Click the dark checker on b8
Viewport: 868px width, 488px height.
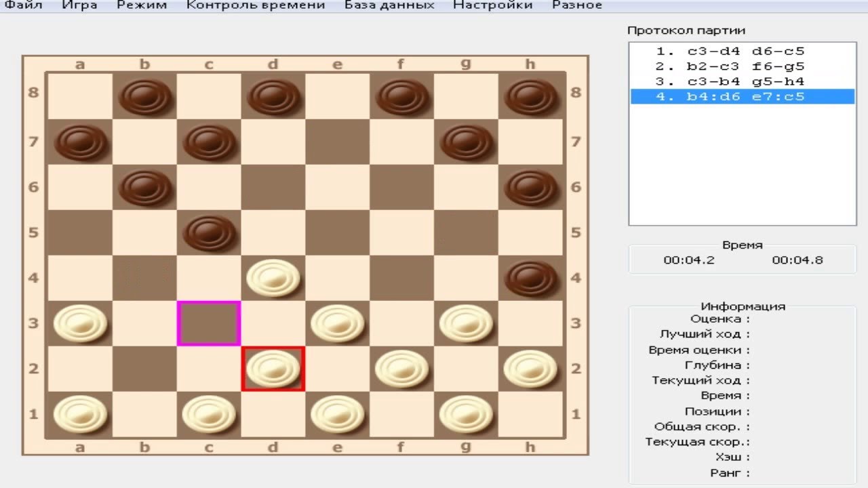144,96
